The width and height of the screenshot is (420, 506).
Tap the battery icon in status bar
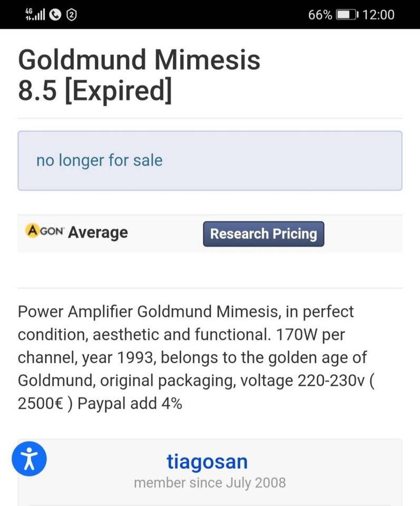point(347,15)
